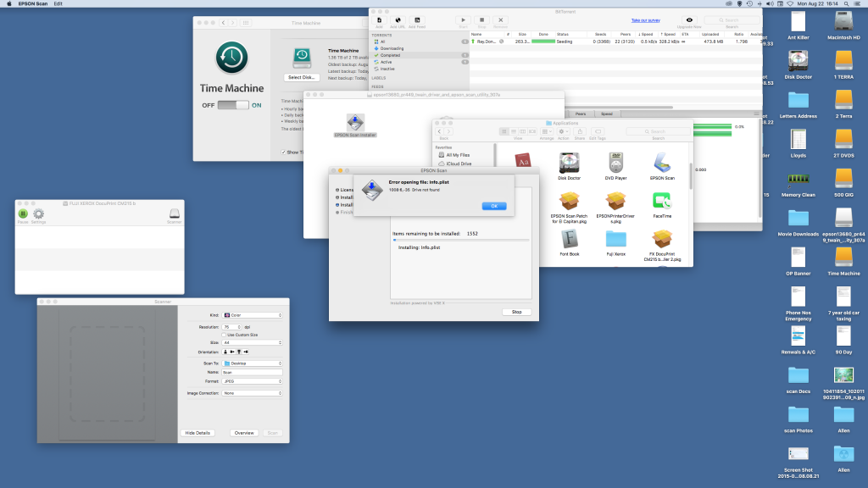Click Select Disk button in Time Machine
The width and height of the screenshot is (868, 488).
tap(302, 77)
